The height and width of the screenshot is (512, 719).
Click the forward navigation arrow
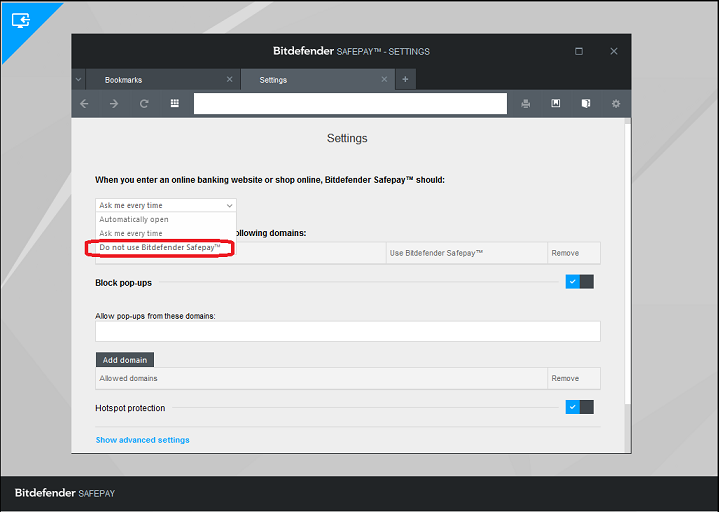coord(114,104)
